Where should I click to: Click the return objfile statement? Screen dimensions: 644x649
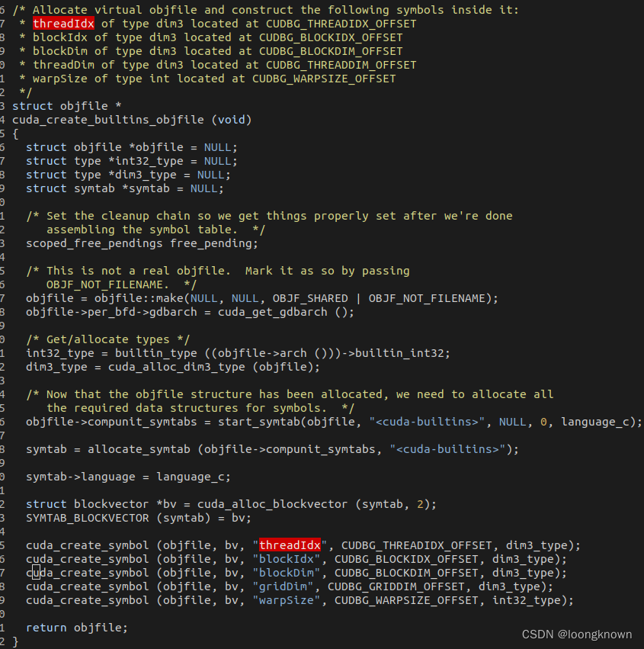pos(77,628)
